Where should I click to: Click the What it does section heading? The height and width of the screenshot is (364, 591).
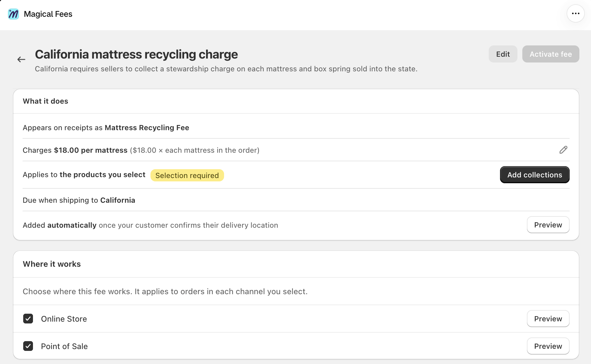(45, 101)
